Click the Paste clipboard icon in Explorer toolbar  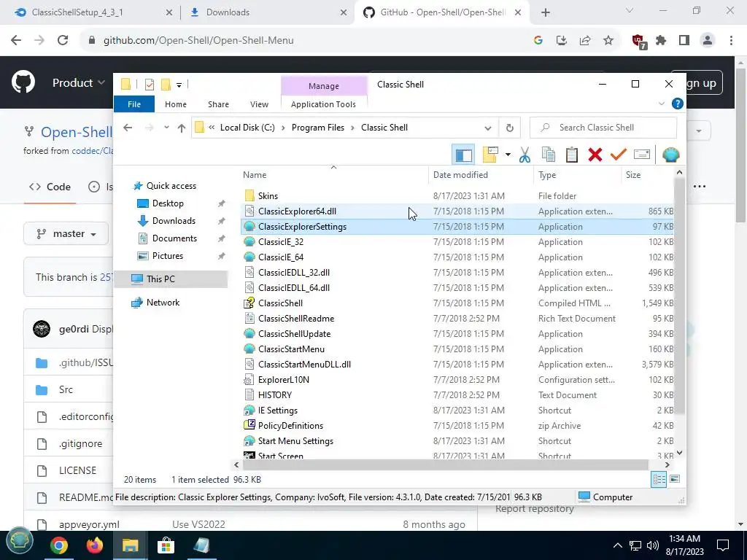[x=572, y=155]
